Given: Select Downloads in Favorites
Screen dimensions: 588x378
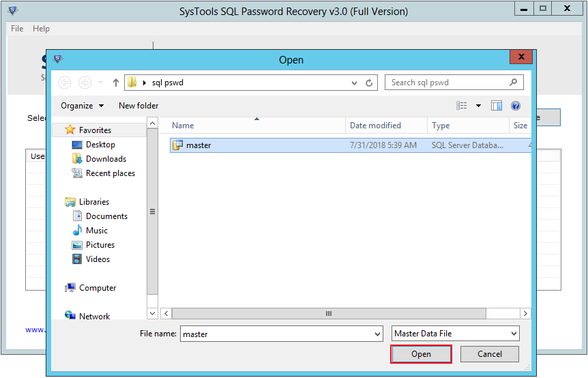Looking at the screenshot, I should (x=106, y=159).
